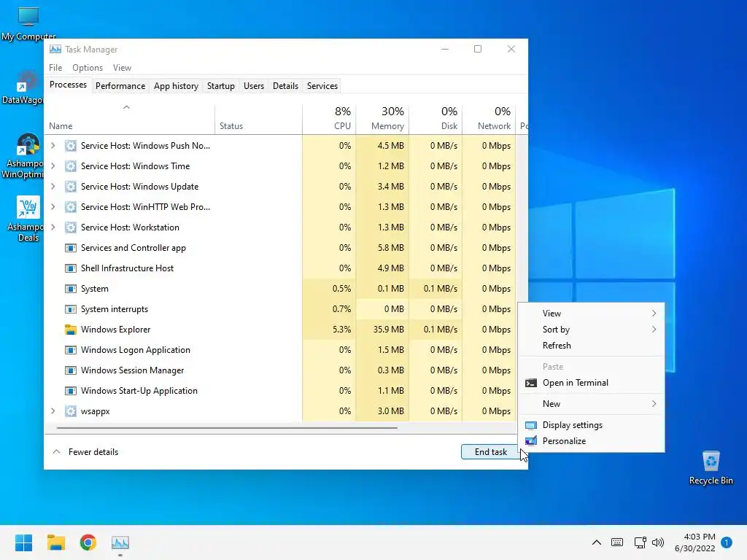Select the My Computer desktop icon
Screen dimensions: 747x560
[x=28, y=24]
